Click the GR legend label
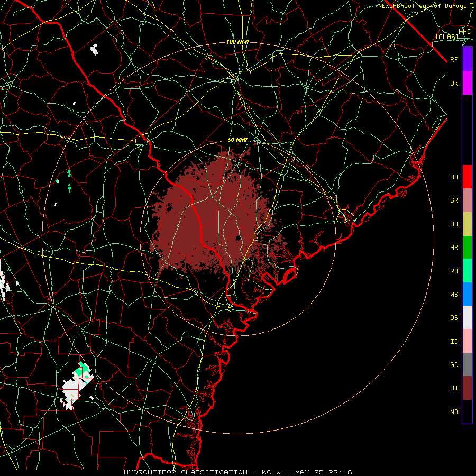This screenshot has height=476, width=476. pyautogui.click(x=454, y=200)
